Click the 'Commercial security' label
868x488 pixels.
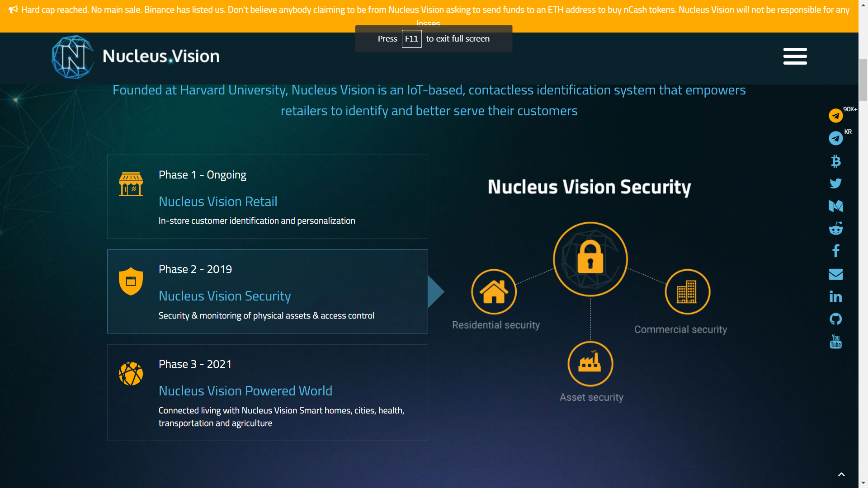680,330
